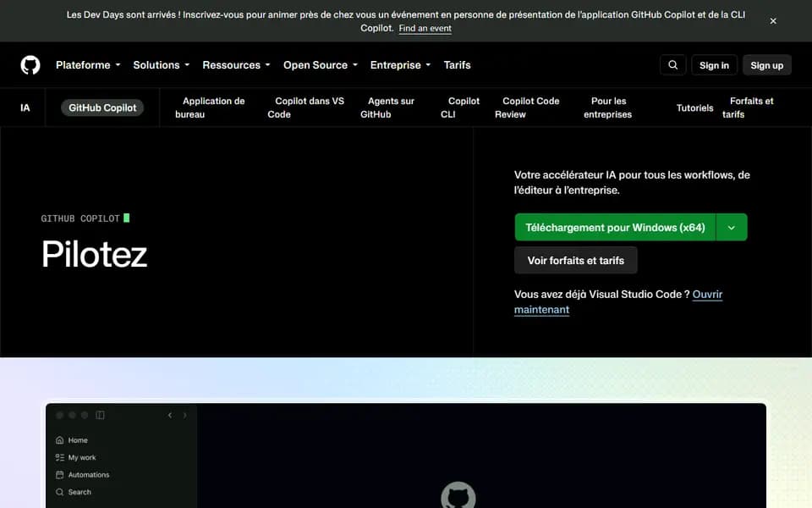Viewport: 812px width, 508px height.
Task: Click Voir forfaits et tarifs button
Action: [x=575, y=260]
